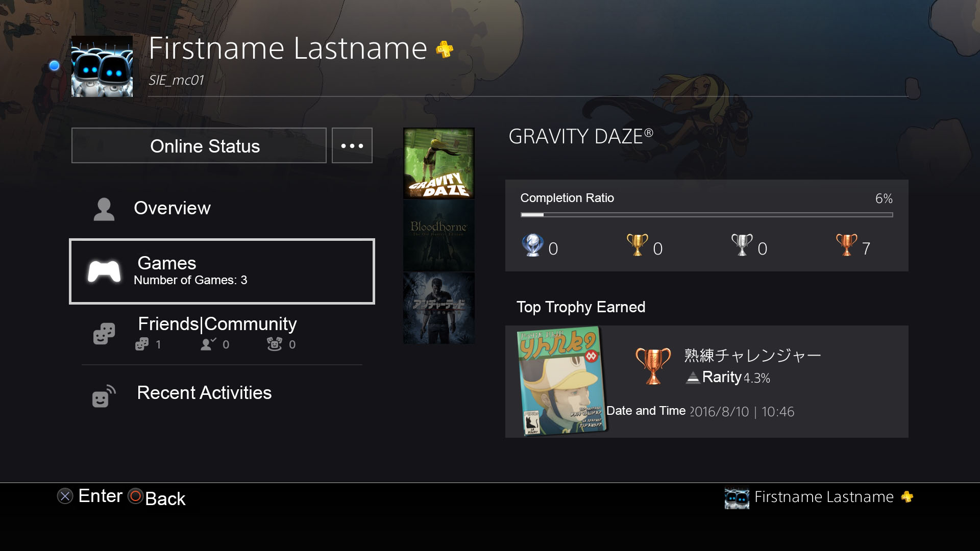Select the Uncharted game thumbnail
The image size is (980, 551).
click(439, 308)
